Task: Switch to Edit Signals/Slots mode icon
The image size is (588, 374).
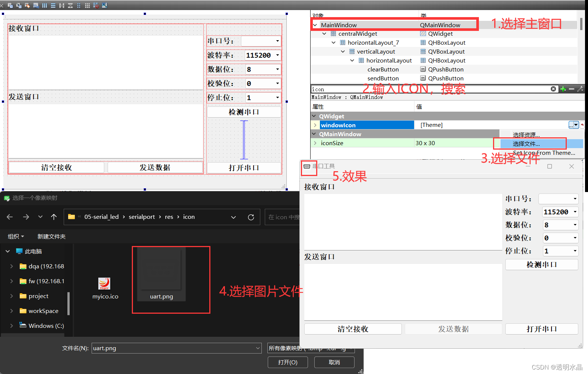Action: click(19, 6)
